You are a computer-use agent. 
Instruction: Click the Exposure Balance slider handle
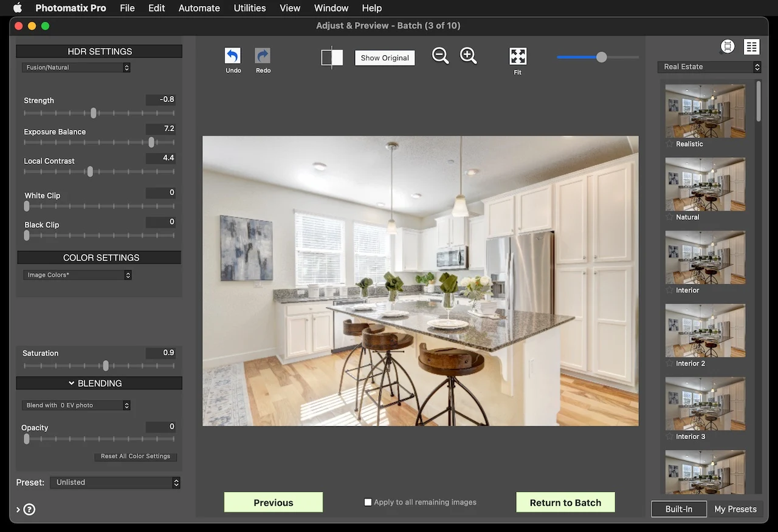point(151,142)
